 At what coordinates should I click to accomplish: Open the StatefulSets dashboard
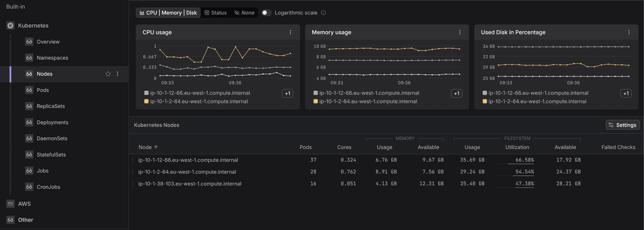click(51, 154)
